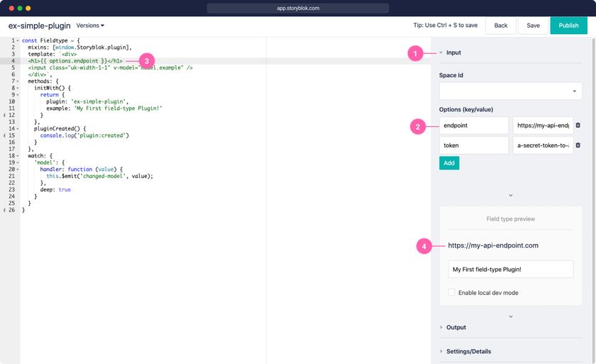
Task: Delete the endpoint option row
Action: [578, 125]
